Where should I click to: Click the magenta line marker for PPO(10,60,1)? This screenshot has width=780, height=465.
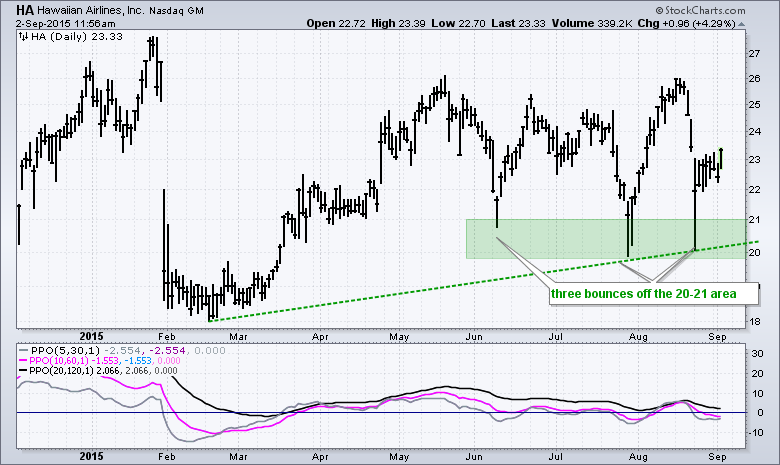point(23,361)
